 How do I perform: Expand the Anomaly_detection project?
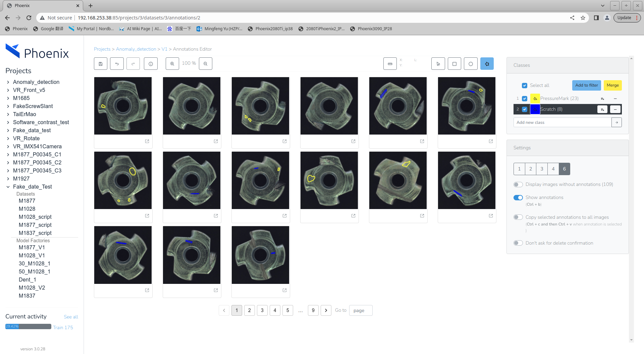point(8,82)
